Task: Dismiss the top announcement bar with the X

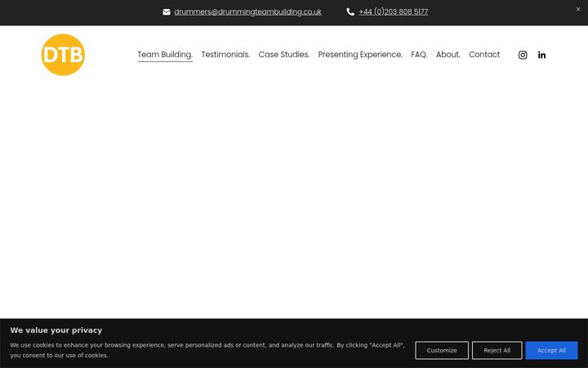Action: [578, 9]
